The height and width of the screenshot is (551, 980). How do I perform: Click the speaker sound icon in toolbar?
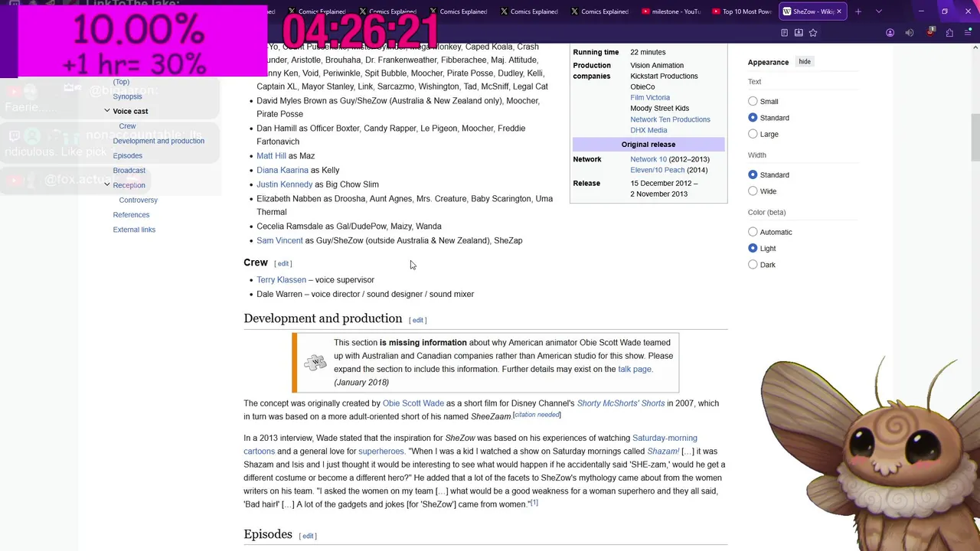pos(910,33)
